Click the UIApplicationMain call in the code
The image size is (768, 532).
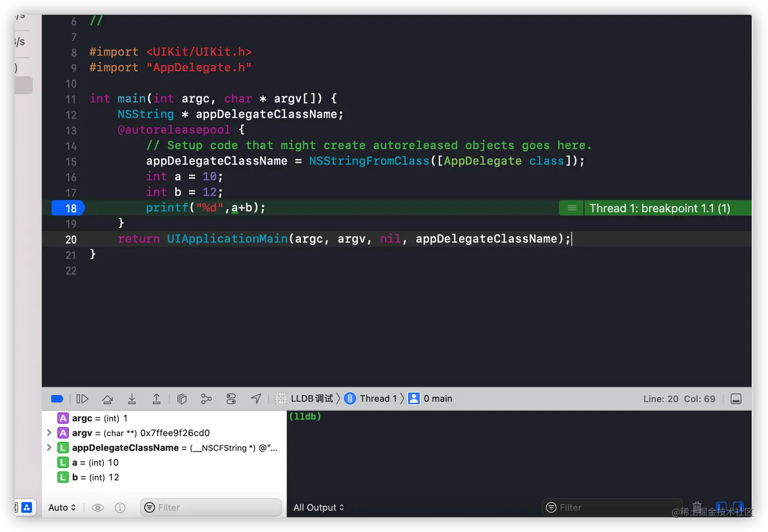pyautogui.click(x=227, y=239)
